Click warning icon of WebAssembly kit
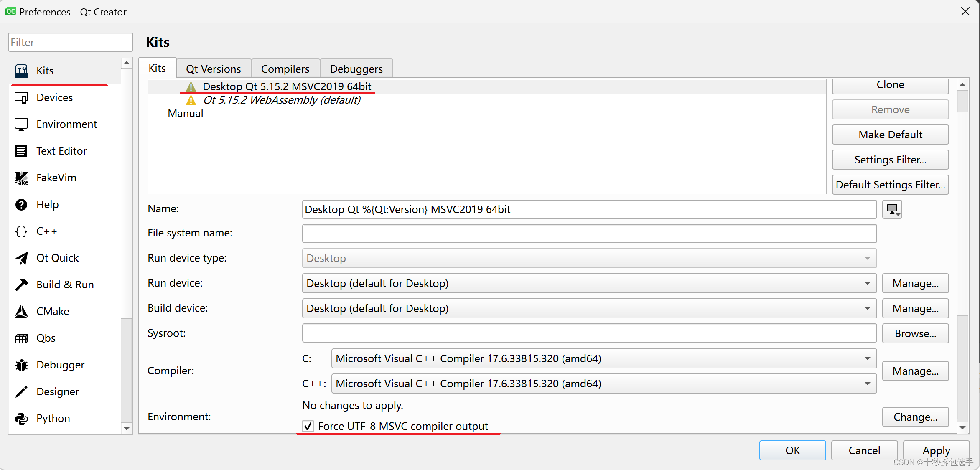 coord(191,100)
